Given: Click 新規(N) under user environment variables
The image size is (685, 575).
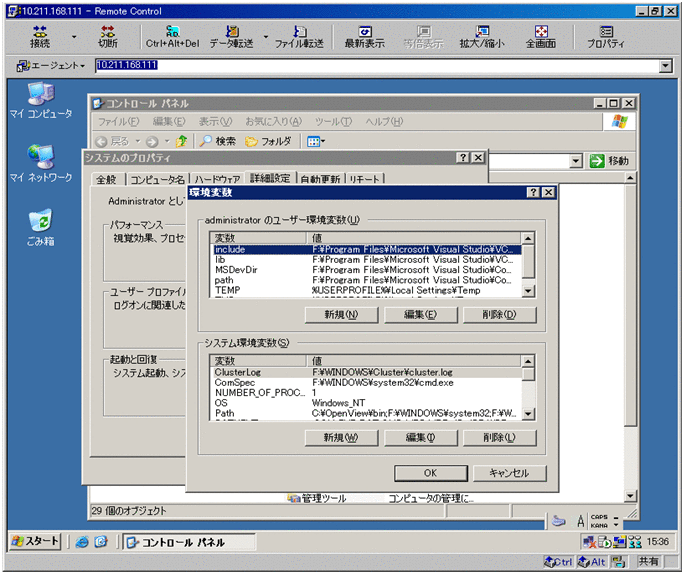Looking at the screenshot, I should (x=341, y=315).
